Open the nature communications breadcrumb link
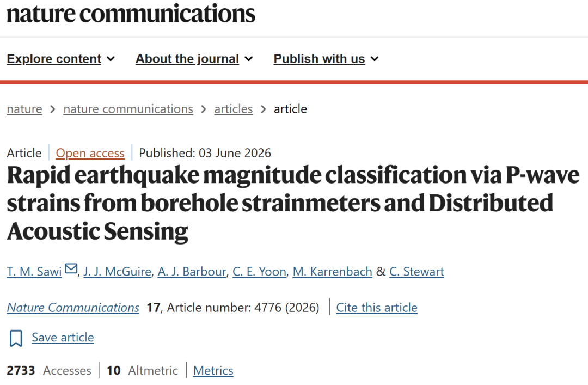This screenshot has height=385, width=588. click(128, 109)
